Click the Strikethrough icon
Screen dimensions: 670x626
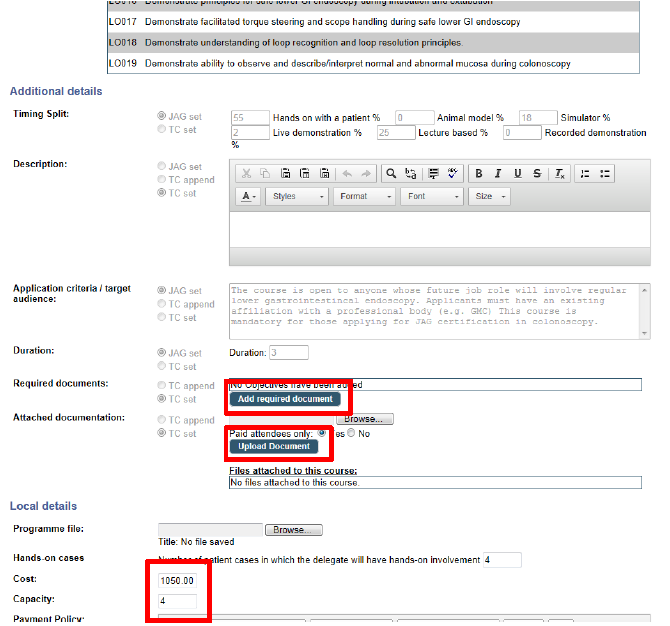pyautogui.click(x=537, y=173)
